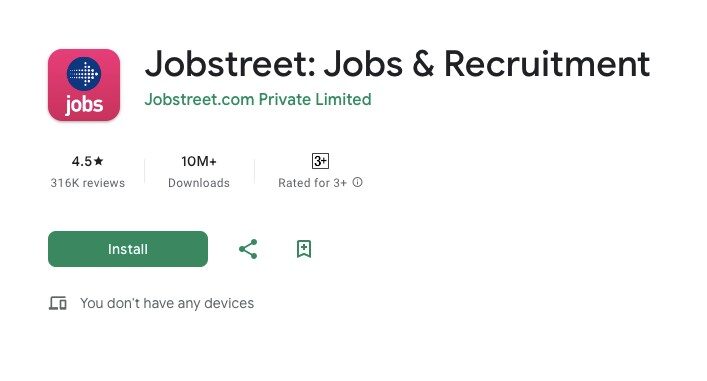Click the 10M+ downloads count
The width and height of the screenshot is (707, 381).
point(199,161)
